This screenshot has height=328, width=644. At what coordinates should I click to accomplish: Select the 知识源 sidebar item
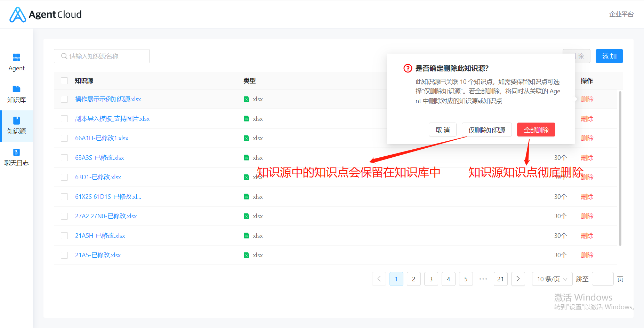coord(16,126)
